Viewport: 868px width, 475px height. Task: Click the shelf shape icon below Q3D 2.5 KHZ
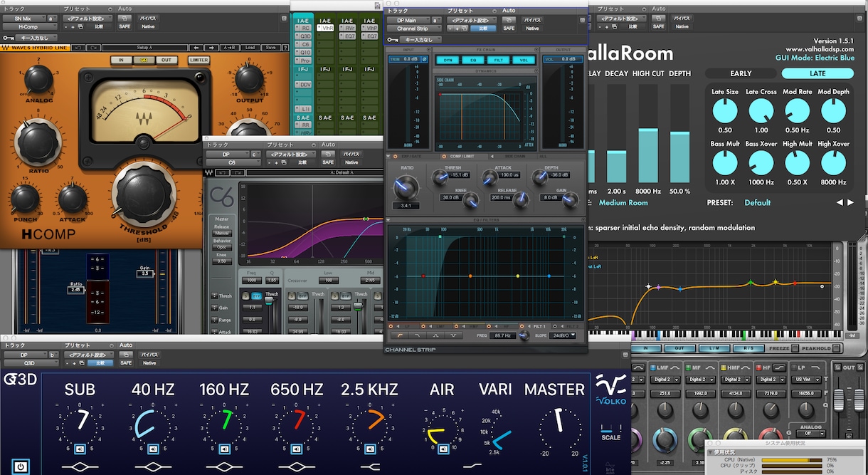(x=369, y=466)
